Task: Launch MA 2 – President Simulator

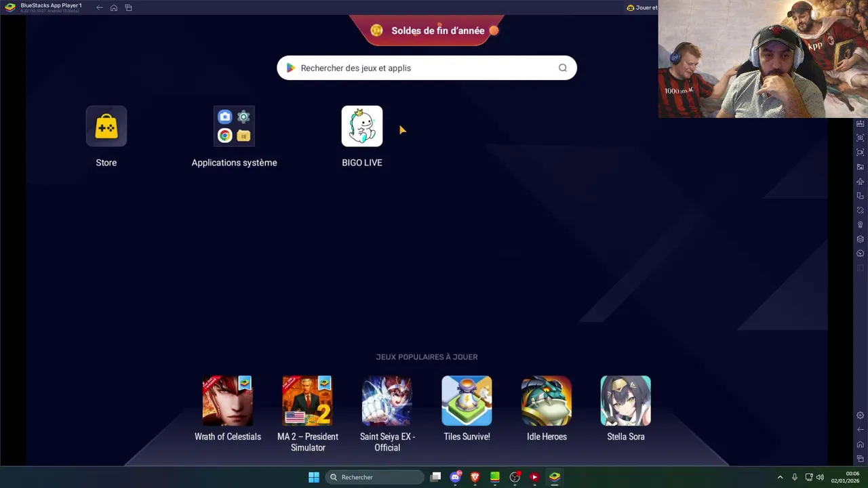Action: pos(307,401)
